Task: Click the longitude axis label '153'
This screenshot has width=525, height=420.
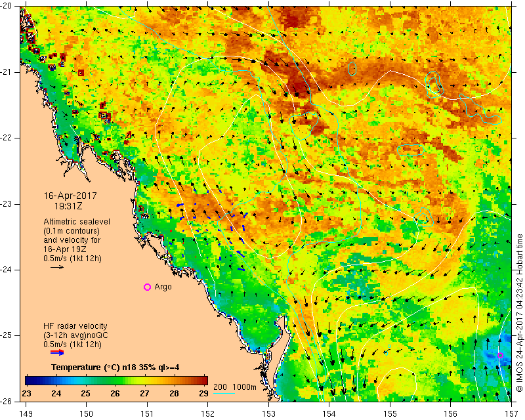Action: point(269,414)
